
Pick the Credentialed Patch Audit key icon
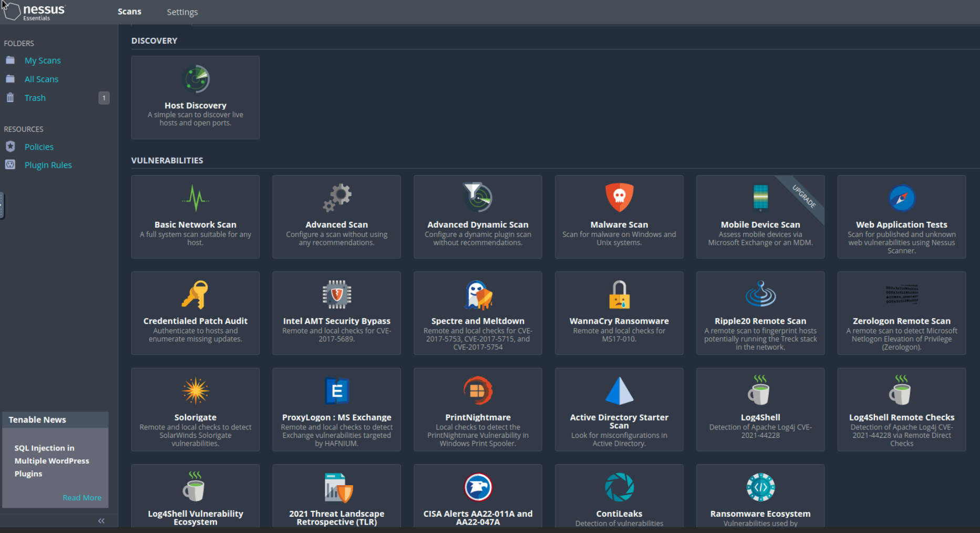coord(195,294)
